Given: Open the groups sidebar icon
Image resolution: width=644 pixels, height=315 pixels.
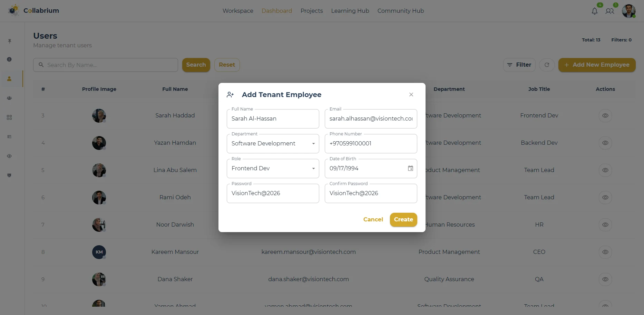Looking at the screenshot, I should point(9,98).
